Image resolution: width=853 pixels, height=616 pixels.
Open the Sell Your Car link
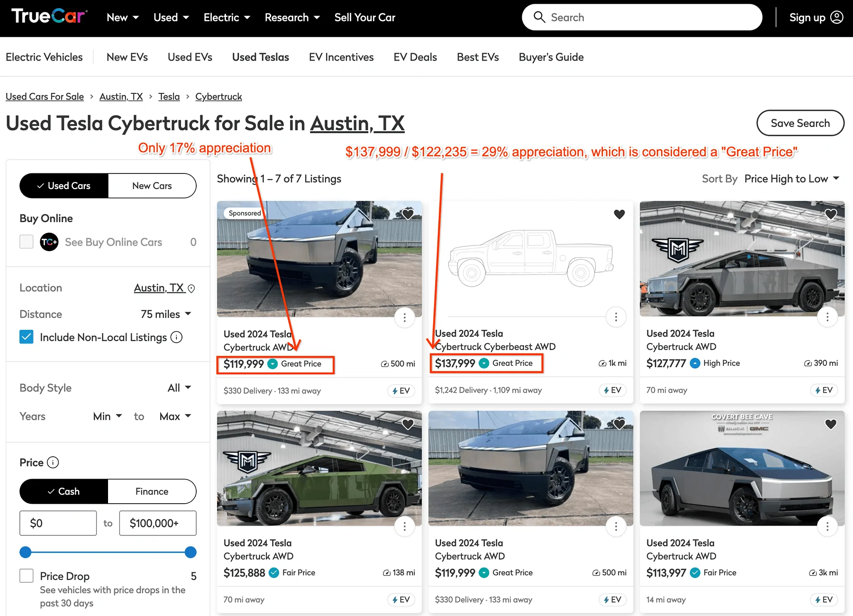click(x=365, y=18)
